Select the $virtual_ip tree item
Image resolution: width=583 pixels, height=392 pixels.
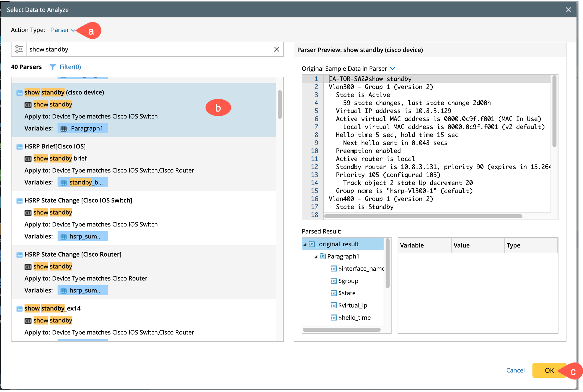353,305
